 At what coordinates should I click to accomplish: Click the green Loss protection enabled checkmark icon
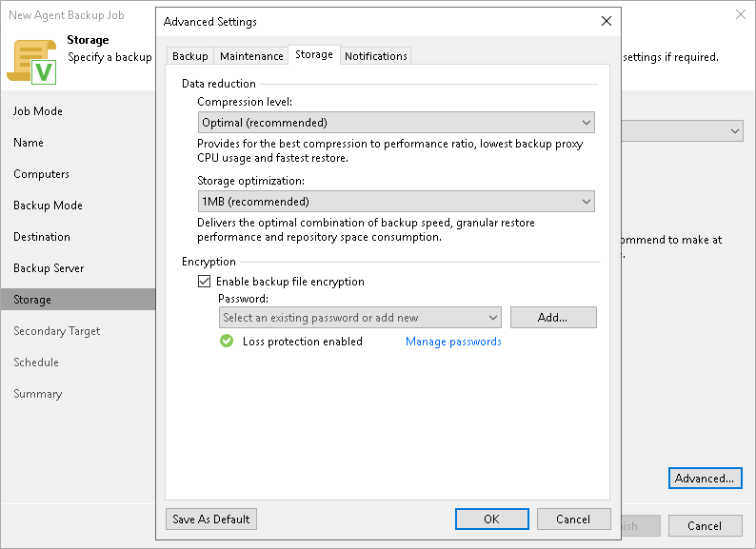tap(227, 342)
